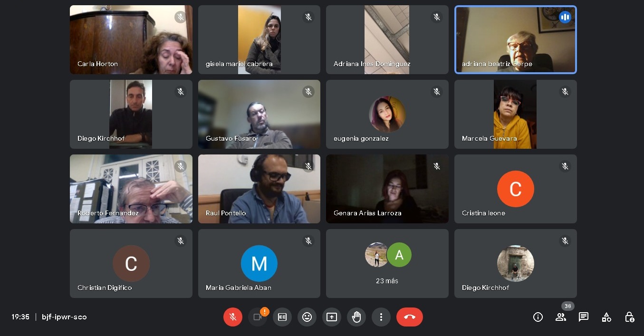Click the Present screen icon
Image resolution: width=644 pixels, height=336 pixels.
332,317
